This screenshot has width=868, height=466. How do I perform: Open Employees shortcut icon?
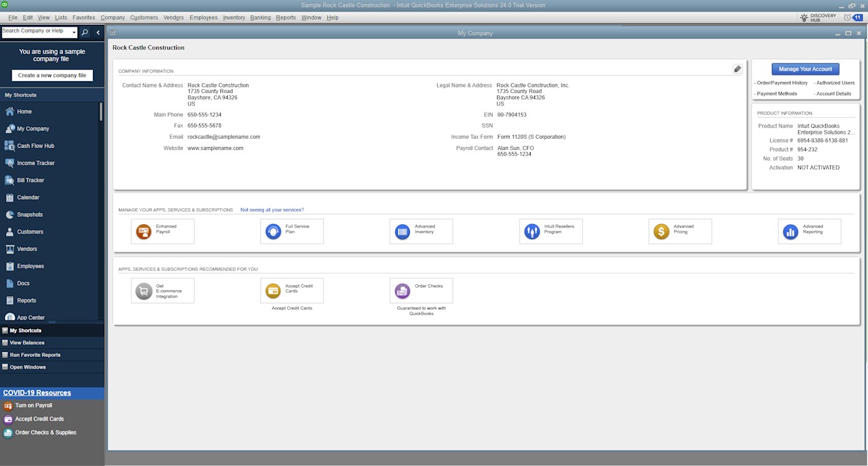(x=9, y=266)
